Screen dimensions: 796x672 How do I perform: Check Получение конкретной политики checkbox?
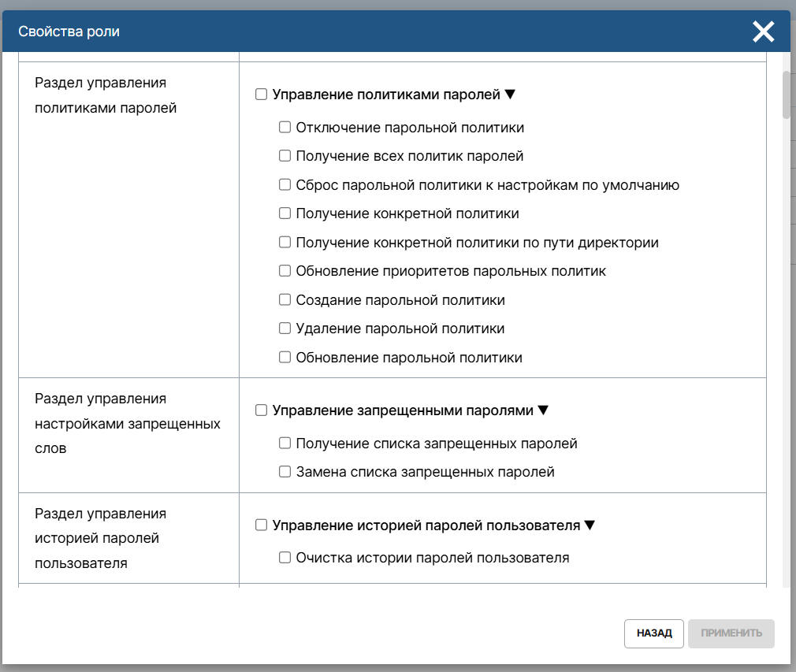[x=285, y=213]
